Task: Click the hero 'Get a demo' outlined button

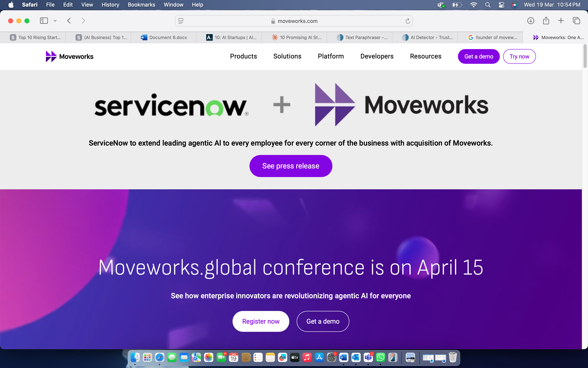Action: [x=323, y=321]
